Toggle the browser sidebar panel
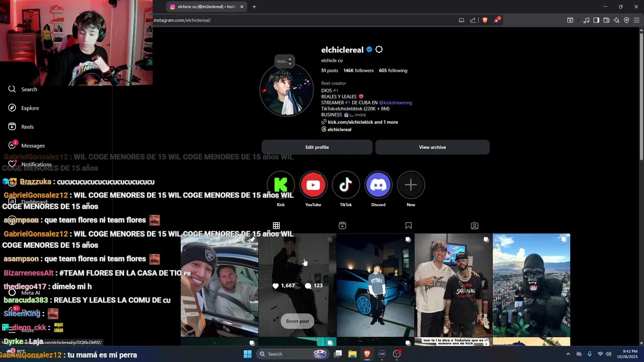 596,20
